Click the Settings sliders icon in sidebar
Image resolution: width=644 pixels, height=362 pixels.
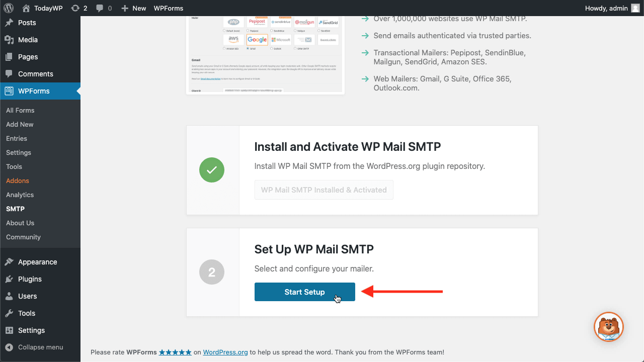tap(9, 330)
